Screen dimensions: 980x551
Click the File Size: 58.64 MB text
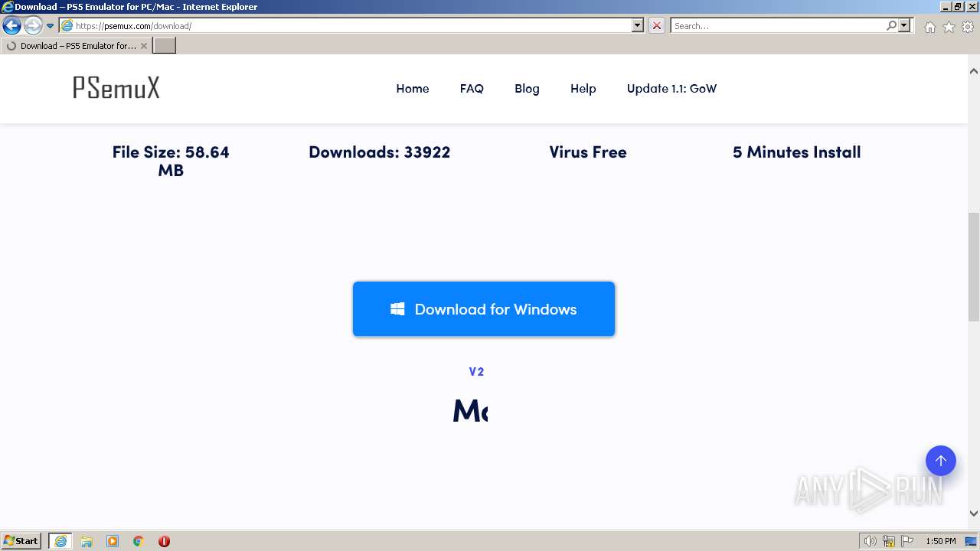tap(171, 161)
